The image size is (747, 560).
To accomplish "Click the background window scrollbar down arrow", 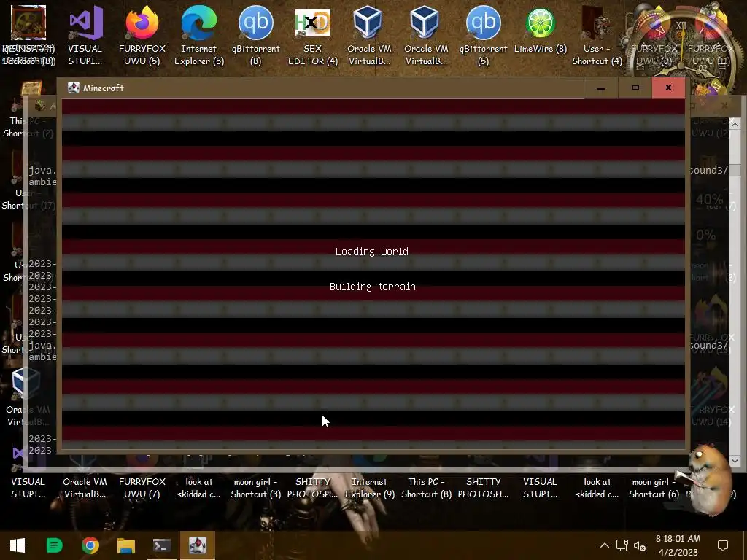I will click(x=735, y=461).
